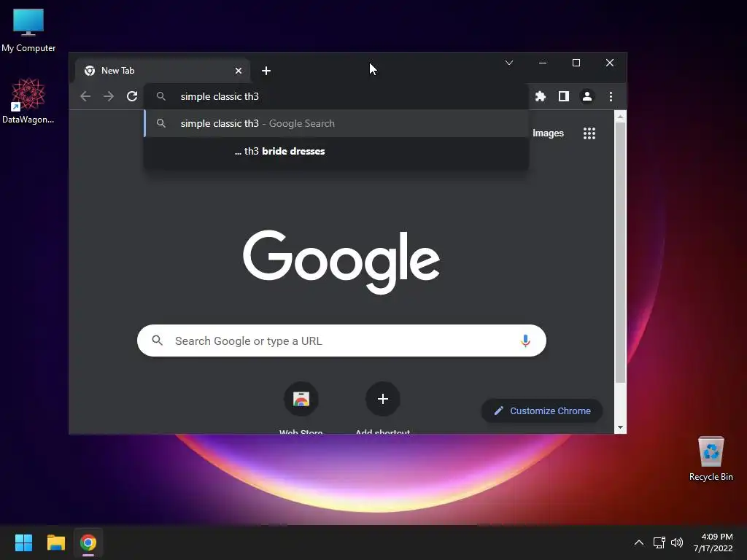Reload the current page
This screenshot has height=560, width=747.
coord(132,97)
